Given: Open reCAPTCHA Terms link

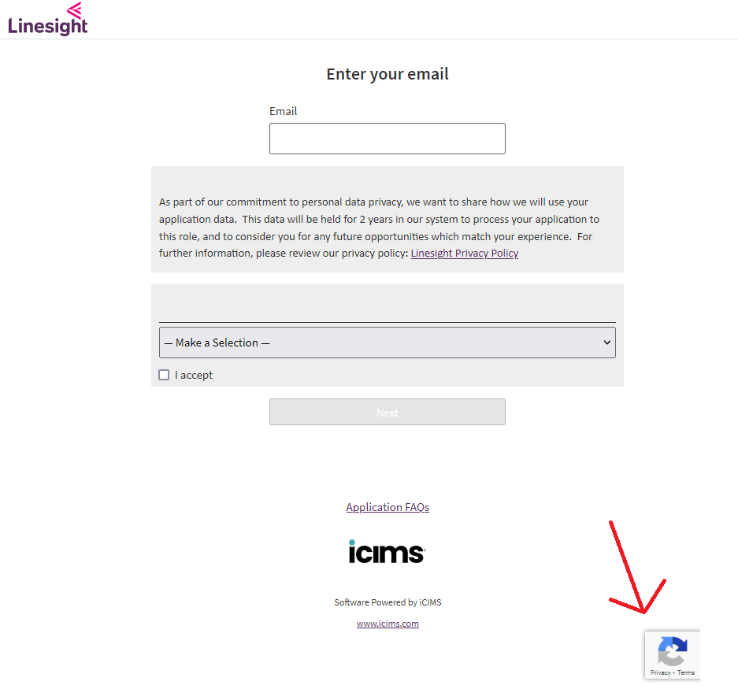Looking at the screenshot, I should coord(686,672).
